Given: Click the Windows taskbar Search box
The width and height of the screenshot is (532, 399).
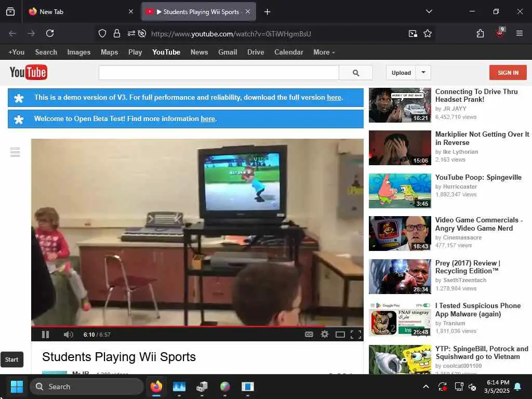Looking at the screenshot, I should point(87,387).
